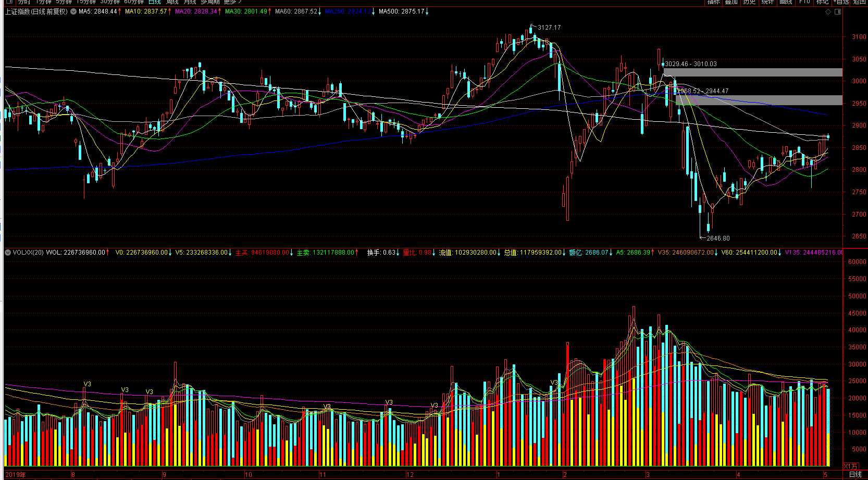Click the X1万 volume unit label

[850, 466]
